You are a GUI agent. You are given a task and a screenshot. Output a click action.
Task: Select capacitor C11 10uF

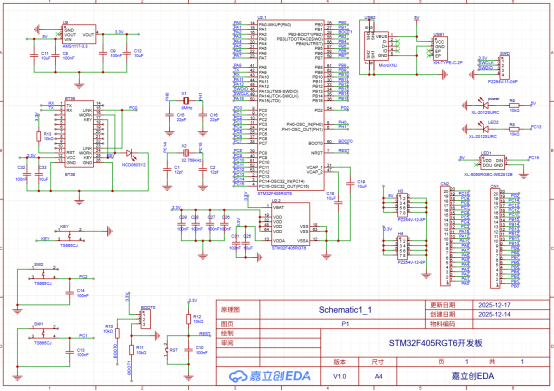pyautogui.click(x=34, y=55)
